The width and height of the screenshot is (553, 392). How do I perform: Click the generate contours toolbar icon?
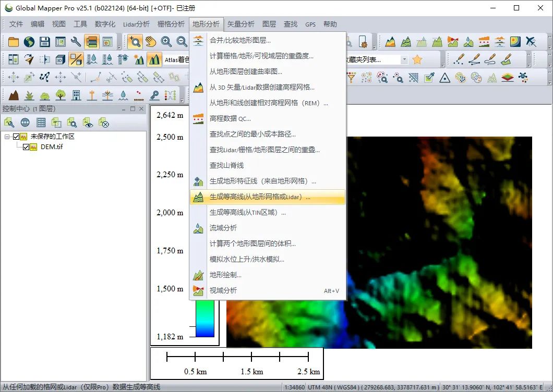406,42
